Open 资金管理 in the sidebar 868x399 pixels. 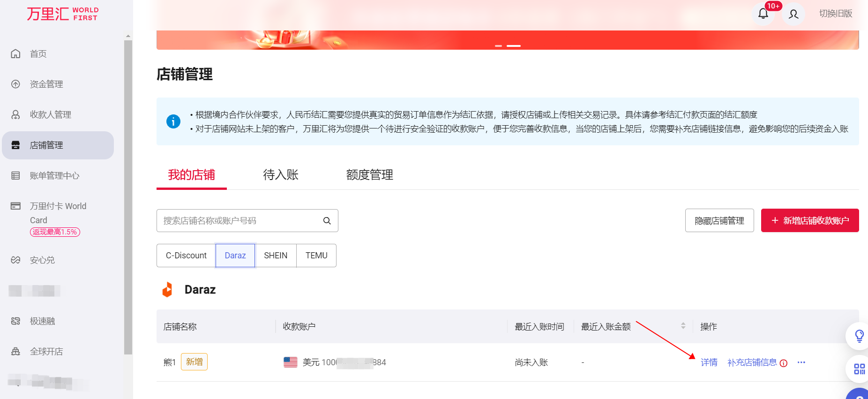point(46,84)
